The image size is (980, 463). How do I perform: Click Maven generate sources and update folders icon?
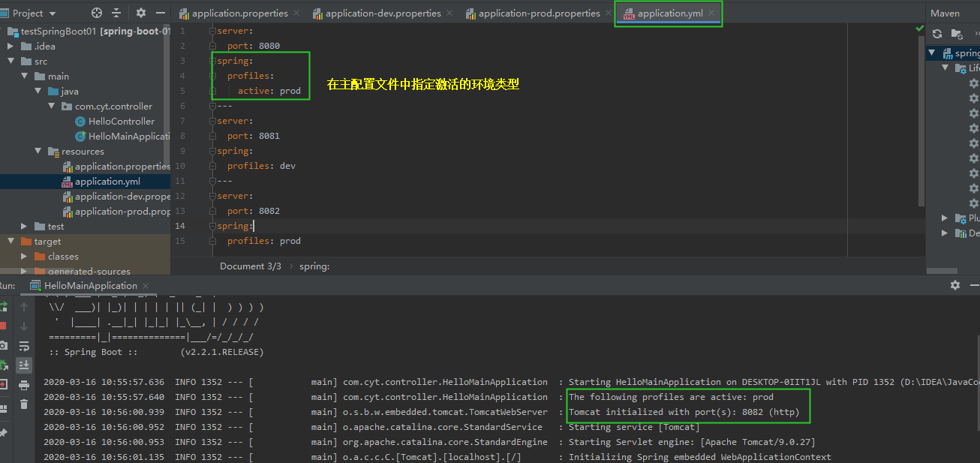957,34
